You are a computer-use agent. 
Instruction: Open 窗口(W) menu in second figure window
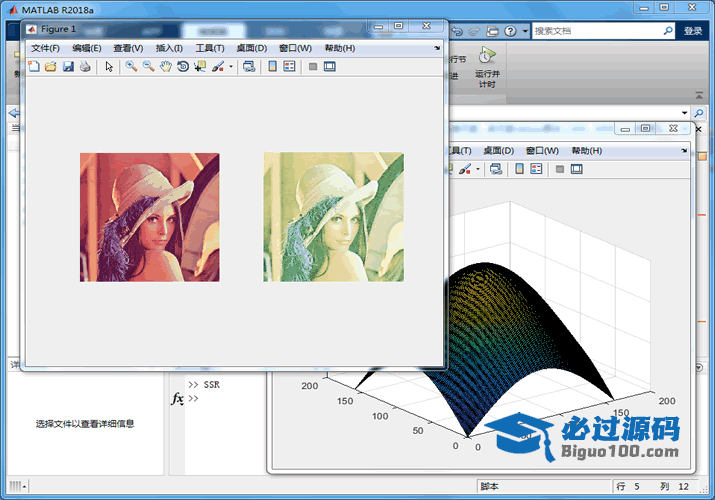tap(542, 150)
